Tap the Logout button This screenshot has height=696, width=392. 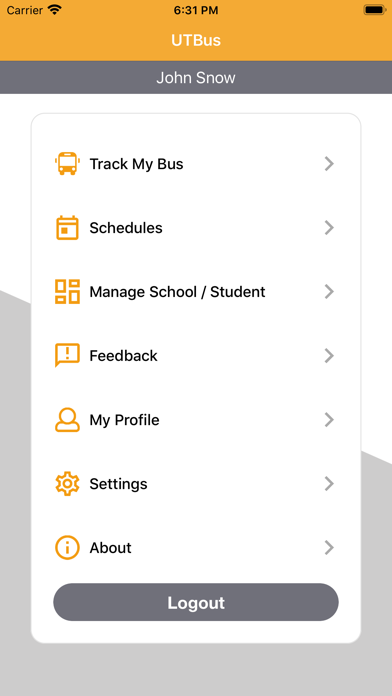196,602
